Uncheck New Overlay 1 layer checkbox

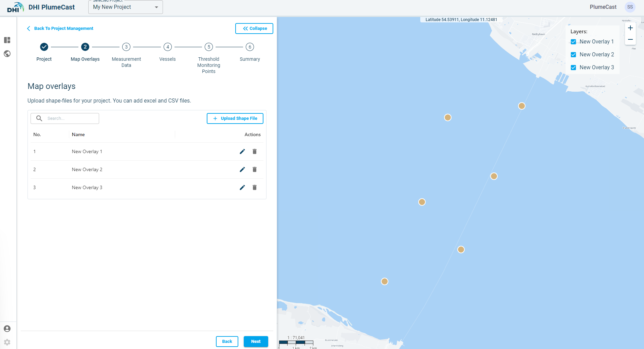(573, 42)
